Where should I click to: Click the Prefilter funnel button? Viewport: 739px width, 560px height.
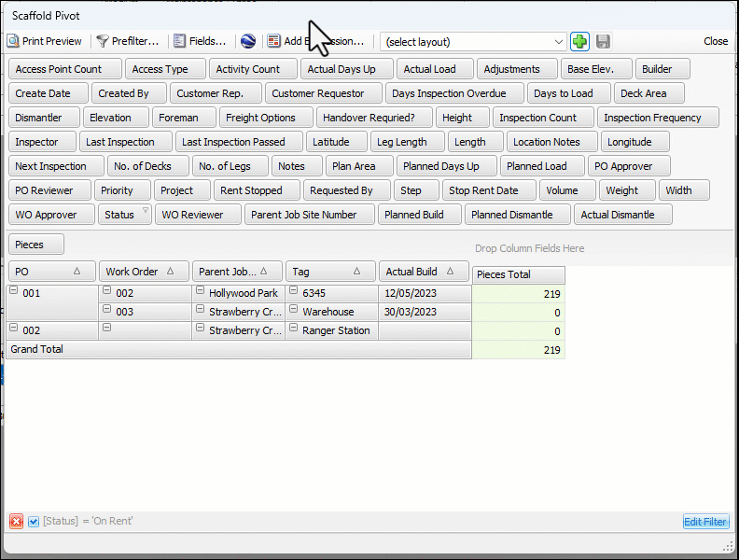pyautogui.click(x=128, y=41)
